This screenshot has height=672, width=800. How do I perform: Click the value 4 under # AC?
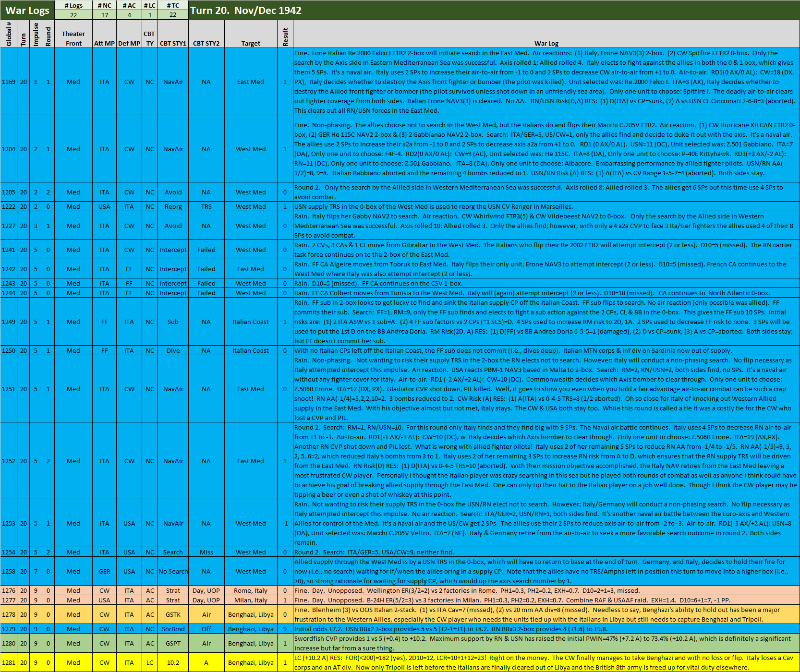(x=129, y=15)
